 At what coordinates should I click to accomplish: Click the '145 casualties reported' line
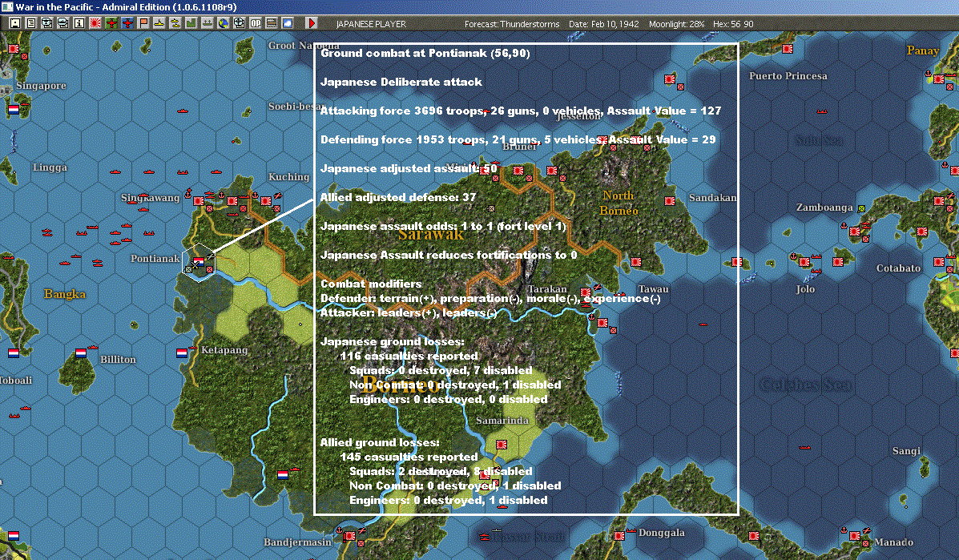click(x=409, y=457)
